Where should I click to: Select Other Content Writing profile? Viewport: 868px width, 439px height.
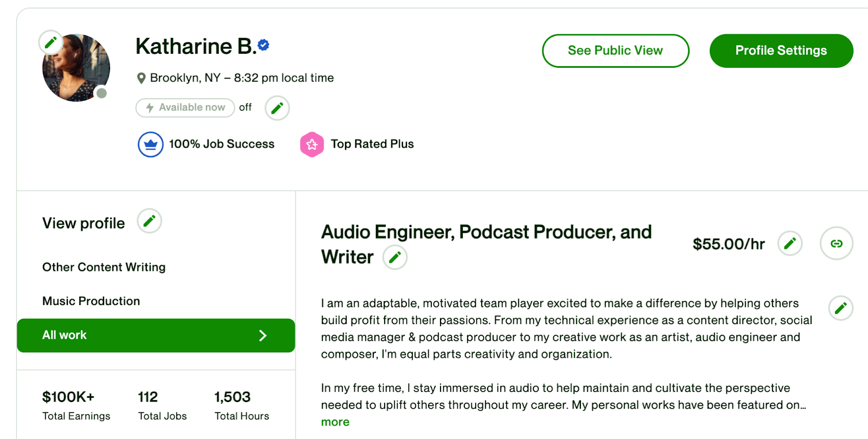pyautogui.click(x=104, y=267)
